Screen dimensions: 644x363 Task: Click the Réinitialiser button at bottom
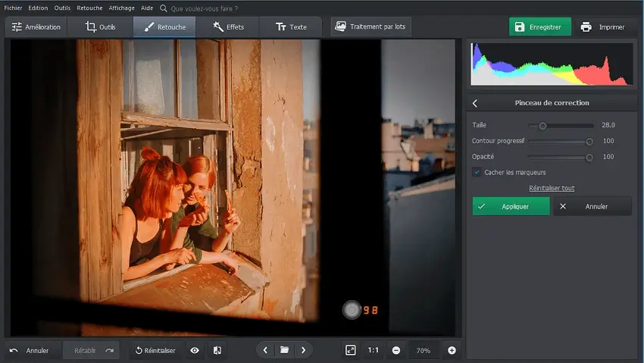pyautogui.click(x=155, y=350)
